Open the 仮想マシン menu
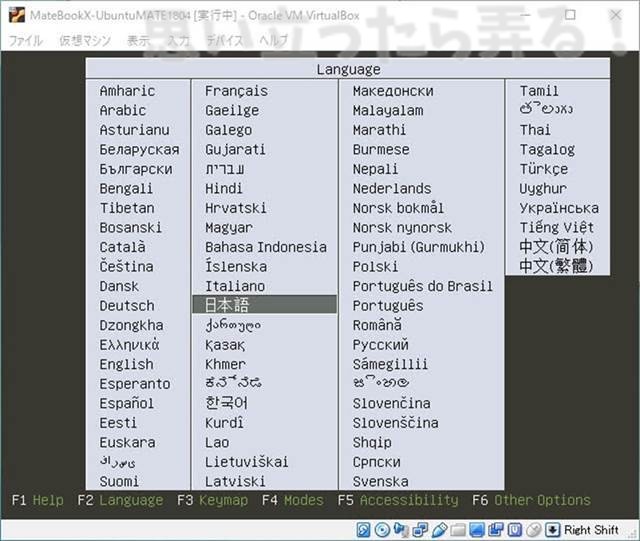 85,40
